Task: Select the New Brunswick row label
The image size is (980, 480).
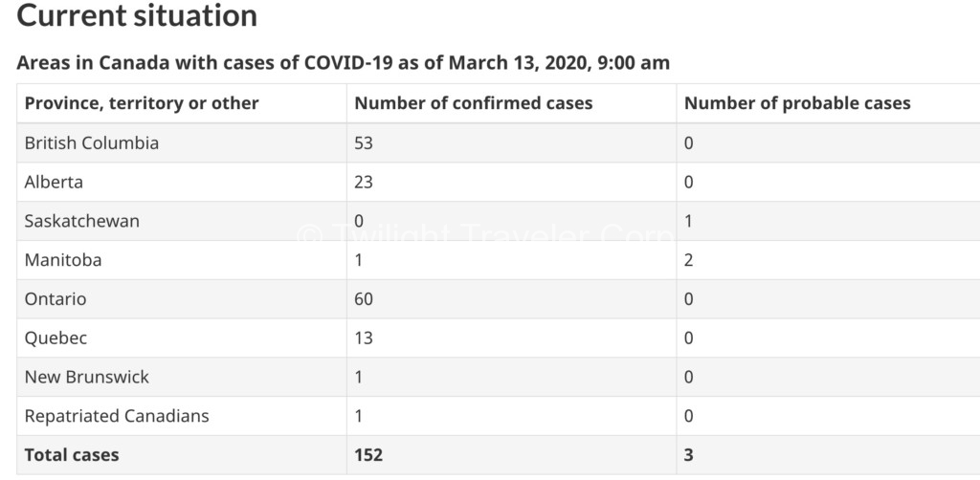Action: tap(87, 377)
